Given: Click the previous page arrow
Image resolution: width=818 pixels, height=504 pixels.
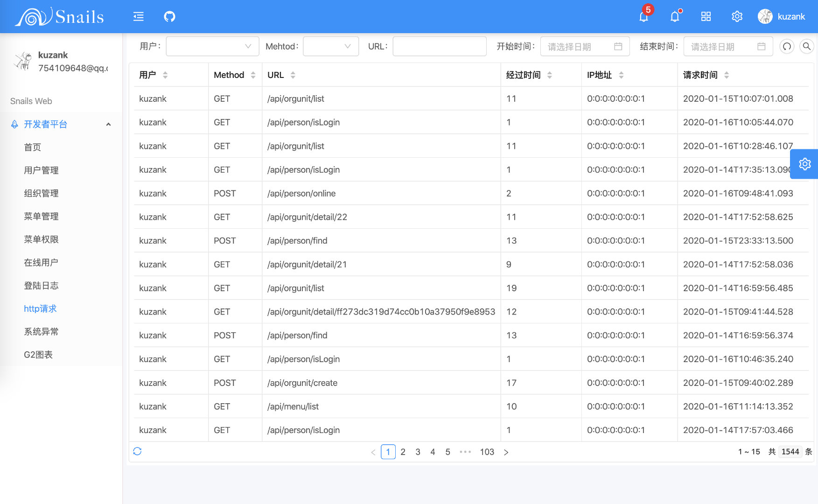Looking at the screenshot, I should point(373,452).
